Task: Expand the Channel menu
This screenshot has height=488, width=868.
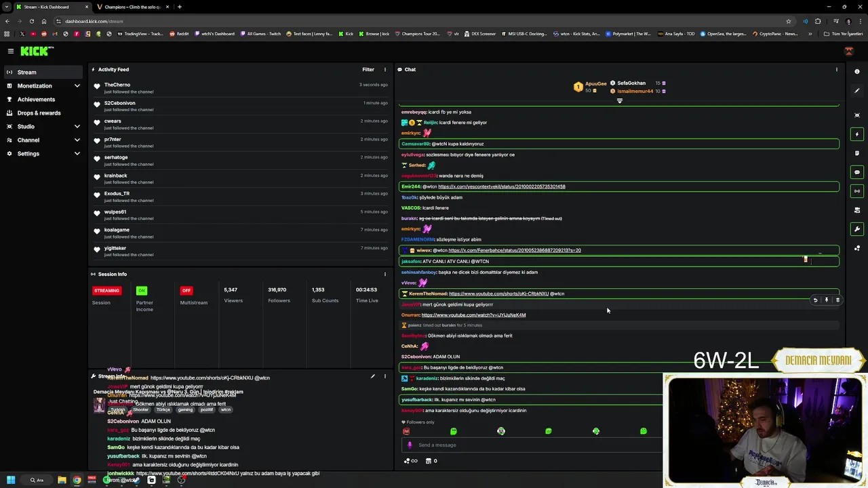Action: 43,140
